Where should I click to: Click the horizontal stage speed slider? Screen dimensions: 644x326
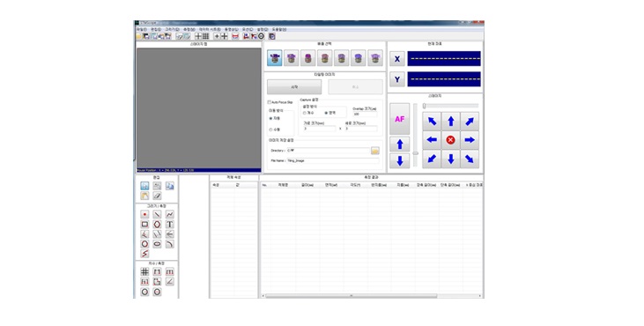450,106
